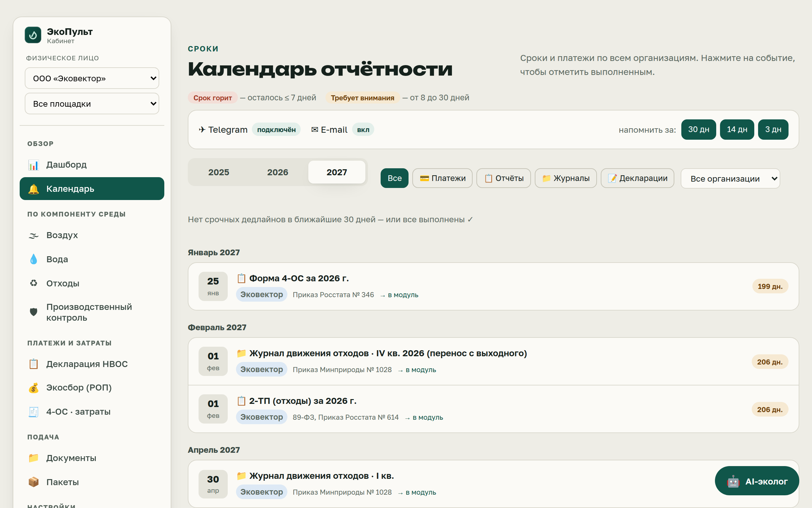Follow 'в модуль' link for 2-ТП (отходы)
The height and width of the screenshot is (508, 812).
424,418
